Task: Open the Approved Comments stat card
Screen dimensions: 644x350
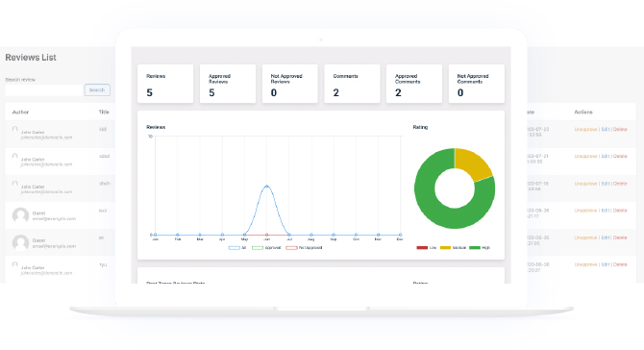Action: (414, 84)
